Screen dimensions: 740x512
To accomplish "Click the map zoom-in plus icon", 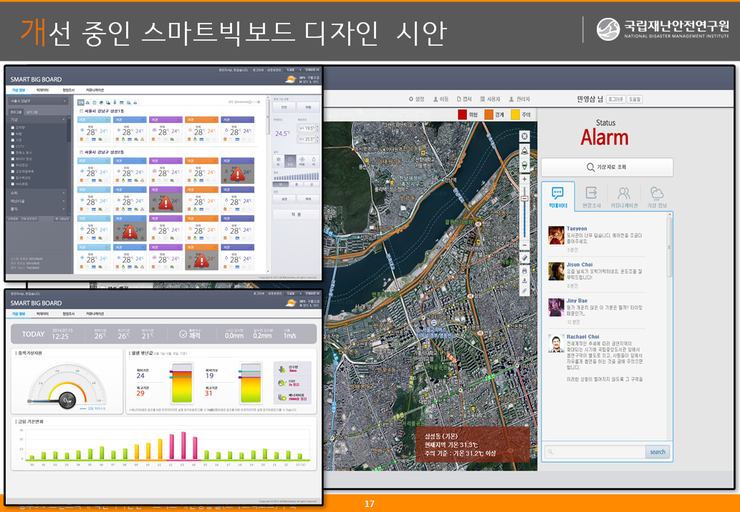I will click(x=524, y=180).
